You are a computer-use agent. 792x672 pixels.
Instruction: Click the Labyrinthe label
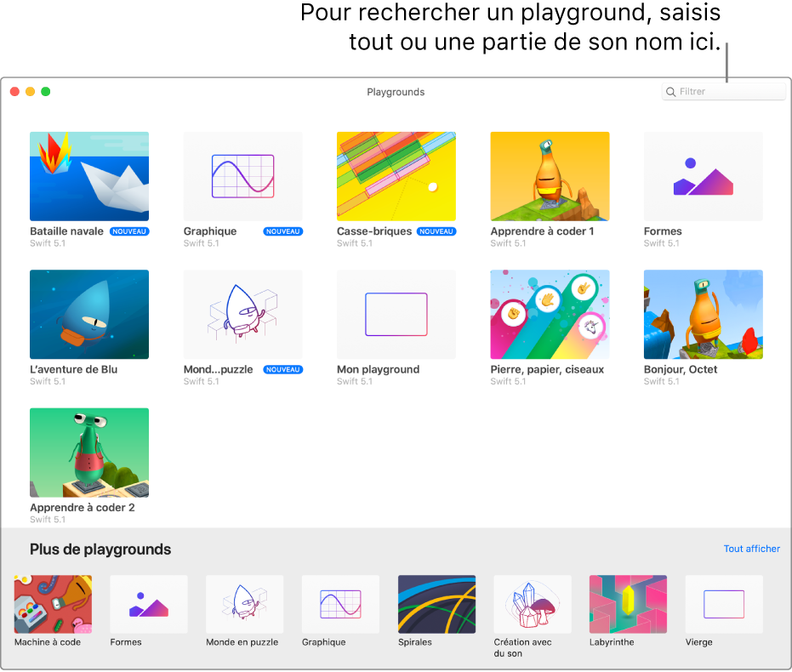(612, 642)
